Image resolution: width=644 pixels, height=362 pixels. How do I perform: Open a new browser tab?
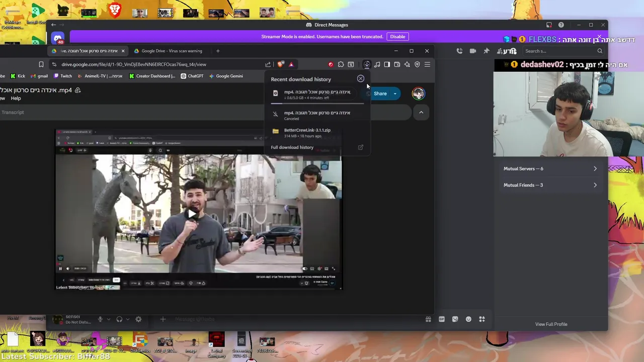(x=218, y=51)
